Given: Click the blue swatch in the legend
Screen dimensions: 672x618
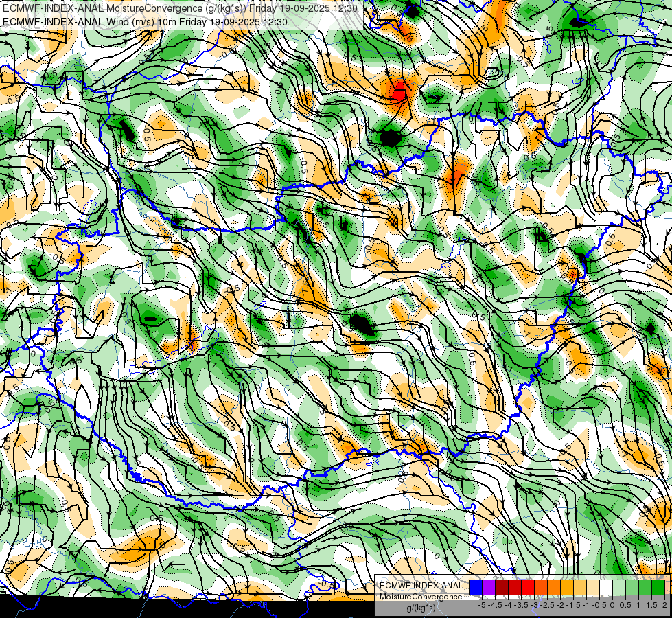Looking at the screenshot, I should (x=476, y=587).
